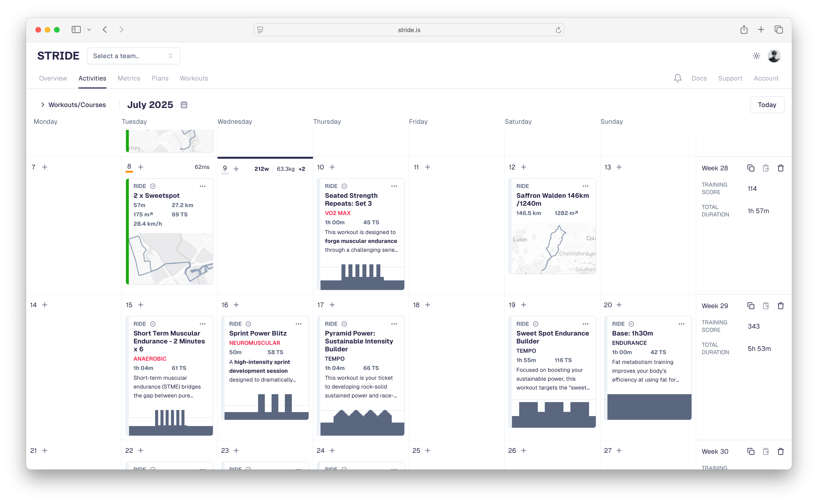This screenshot has height=504, width=818.
Task: Open options menu on Seated Strength Repeats
Action: [x=394, y=186]
